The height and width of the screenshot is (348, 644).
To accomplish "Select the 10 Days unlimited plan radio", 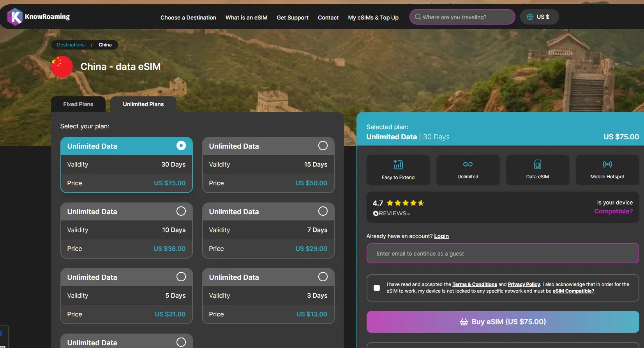I will [x=181, y=211].
